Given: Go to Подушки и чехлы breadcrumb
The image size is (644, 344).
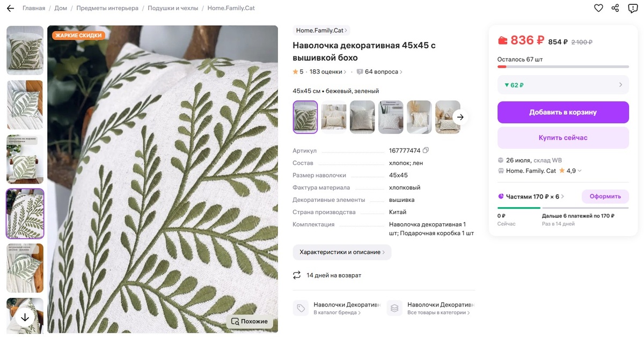Looking at the screenshot, I should point(173,8).
